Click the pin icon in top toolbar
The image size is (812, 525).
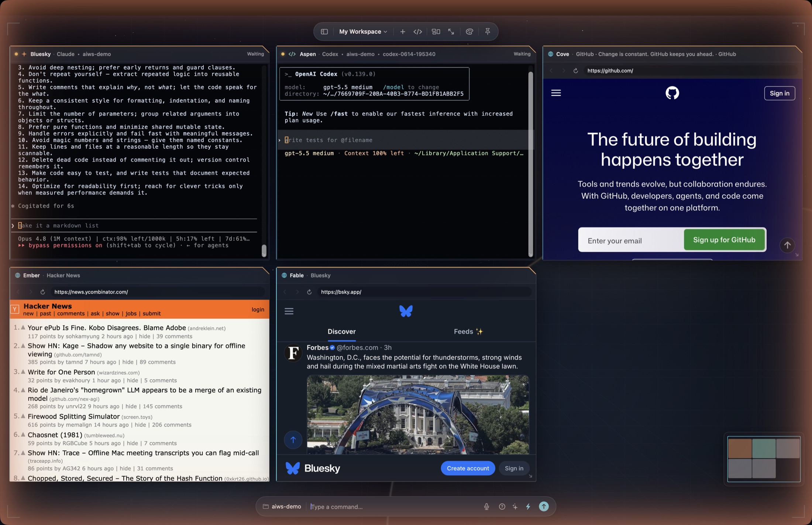(x=488, y=32)
